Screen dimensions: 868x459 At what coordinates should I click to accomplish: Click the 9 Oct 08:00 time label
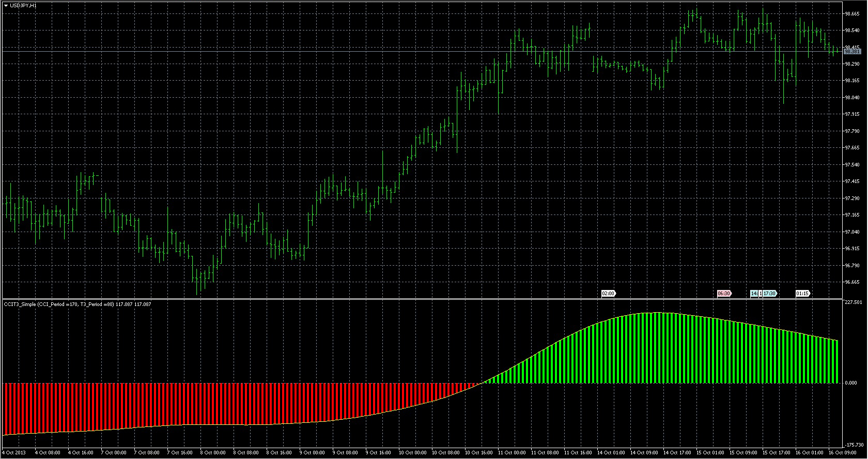pos(345,453)
